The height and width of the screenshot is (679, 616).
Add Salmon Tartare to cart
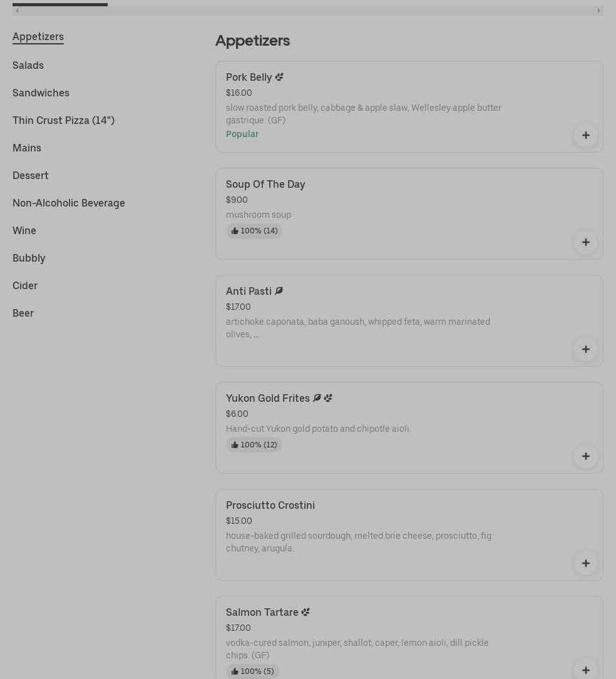point(585,670)
